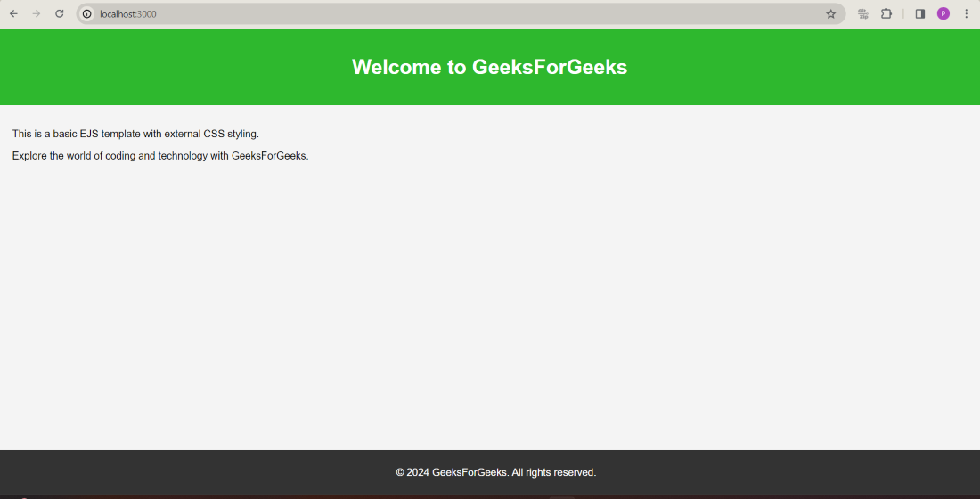Click the browser forward arrow
The width and height of the screenshot is (980, 499).
(x=37, y=13)
